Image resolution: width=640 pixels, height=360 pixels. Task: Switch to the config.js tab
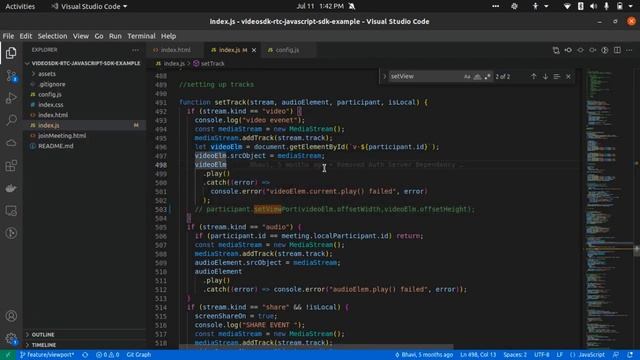[287, 50]
